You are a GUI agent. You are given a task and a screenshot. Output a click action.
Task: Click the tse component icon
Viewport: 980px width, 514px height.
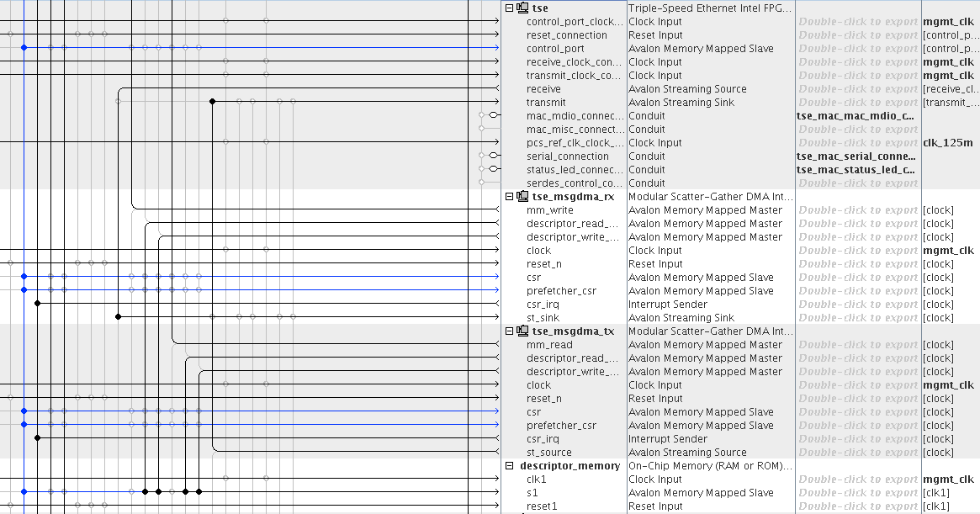(x=522, y=8)
